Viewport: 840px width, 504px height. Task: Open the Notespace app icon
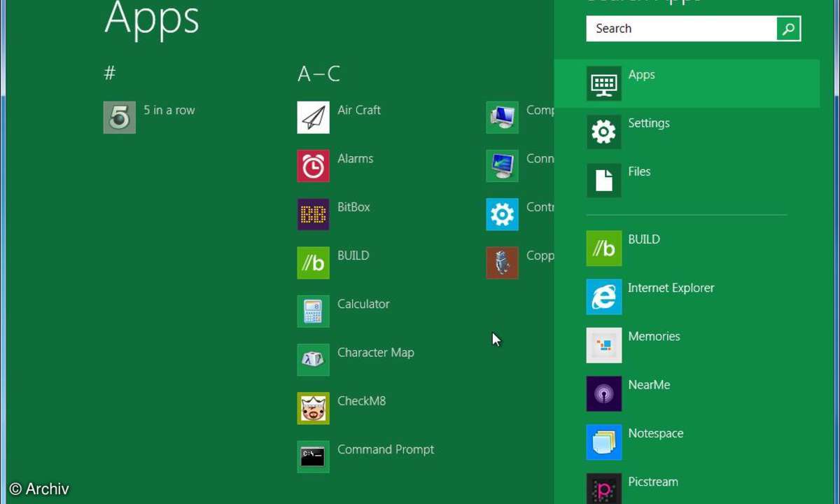pyautogui.click(x=603, y=442)
